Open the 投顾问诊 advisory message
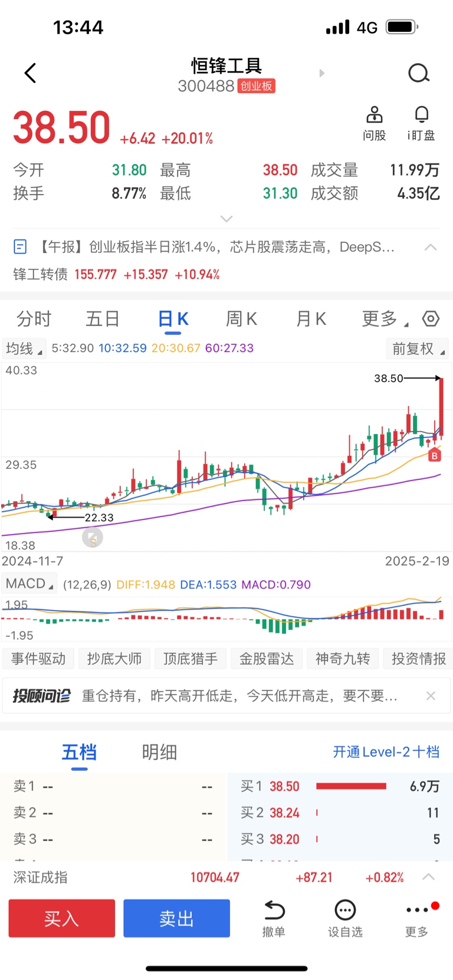 (239, 696)
